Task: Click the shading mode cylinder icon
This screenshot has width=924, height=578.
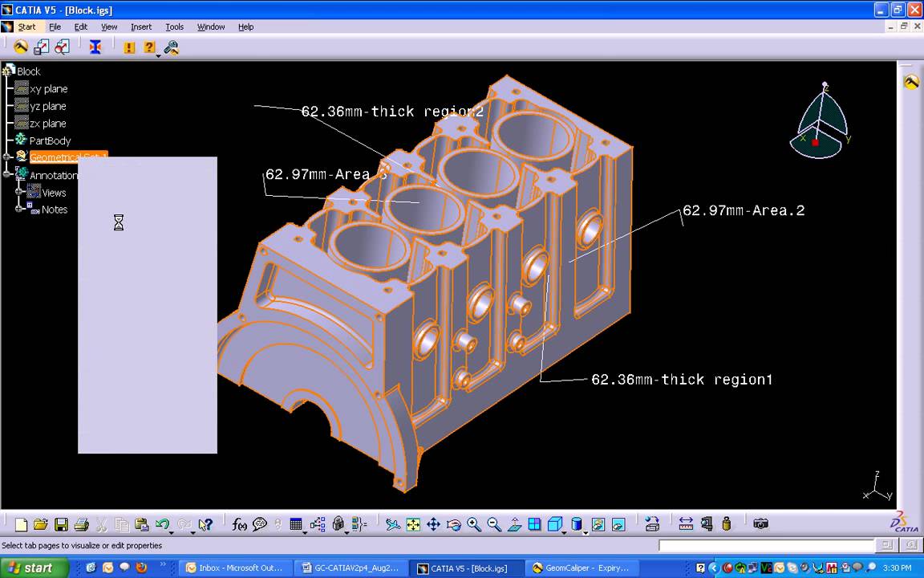Action: tap(577, 523)
